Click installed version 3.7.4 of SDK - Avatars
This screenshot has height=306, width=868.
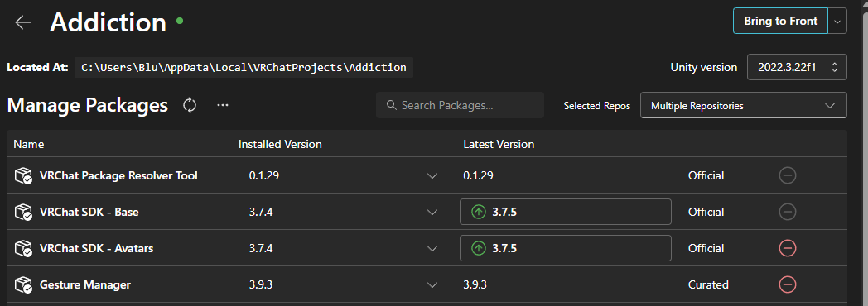(x=261, y=249)
